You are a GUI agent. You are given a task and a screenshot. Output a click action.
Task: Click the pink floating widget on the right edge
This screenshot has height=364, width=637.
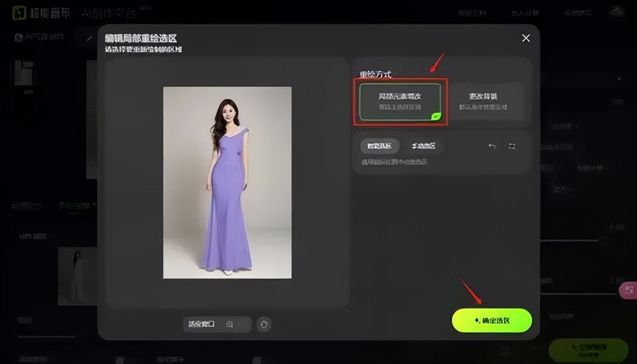(x=629, y=290)
